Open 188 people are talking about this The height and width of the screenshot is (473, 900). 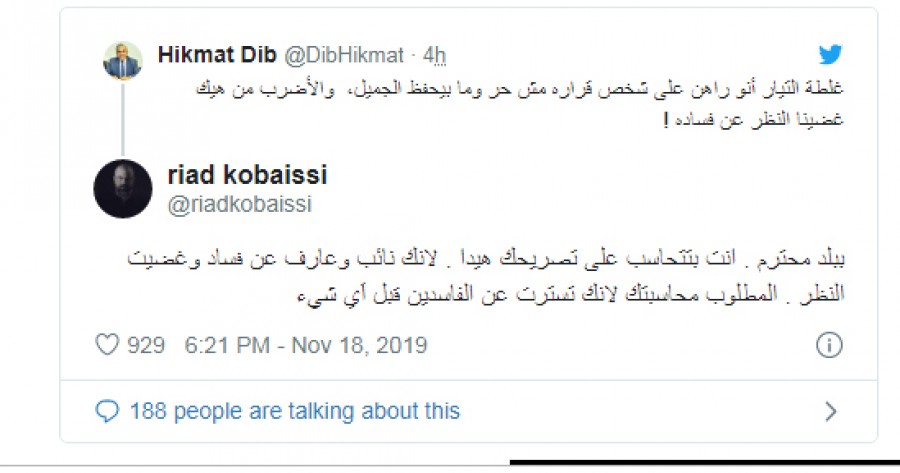(295, 411)
